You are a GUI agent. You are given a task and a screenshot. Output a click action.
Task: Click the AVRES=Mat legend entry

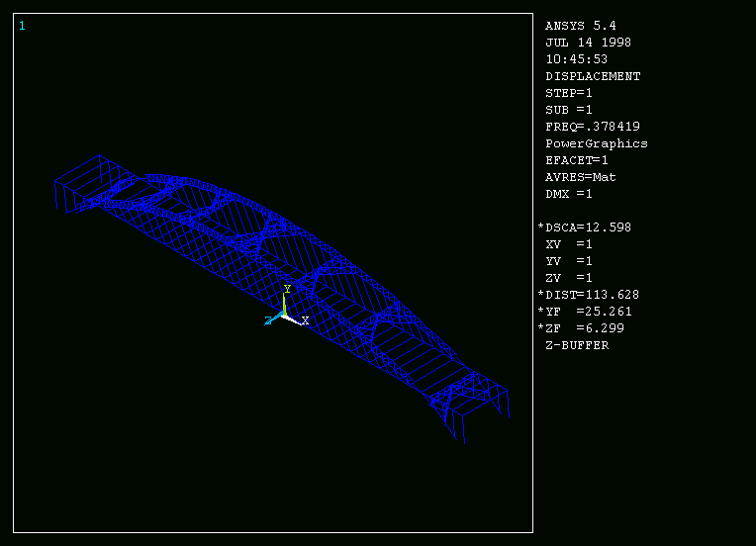(x=581, y=177)
